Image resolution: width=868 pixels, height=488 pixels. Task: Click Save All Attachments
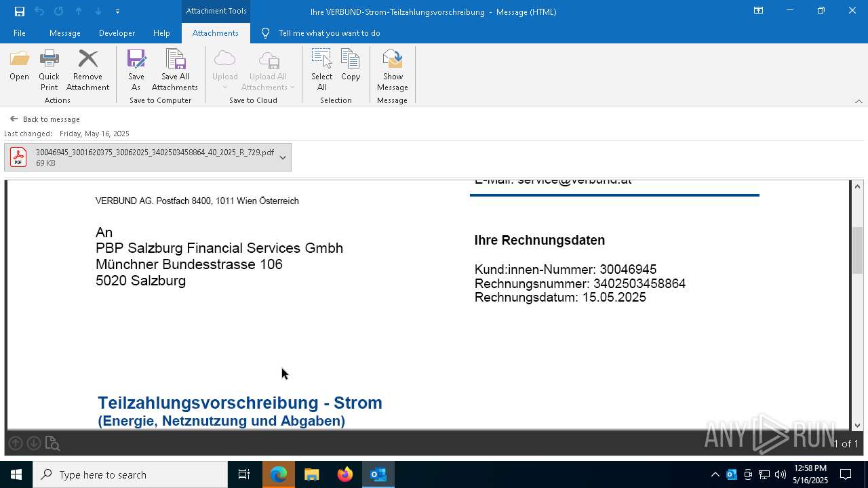[175, 70]
